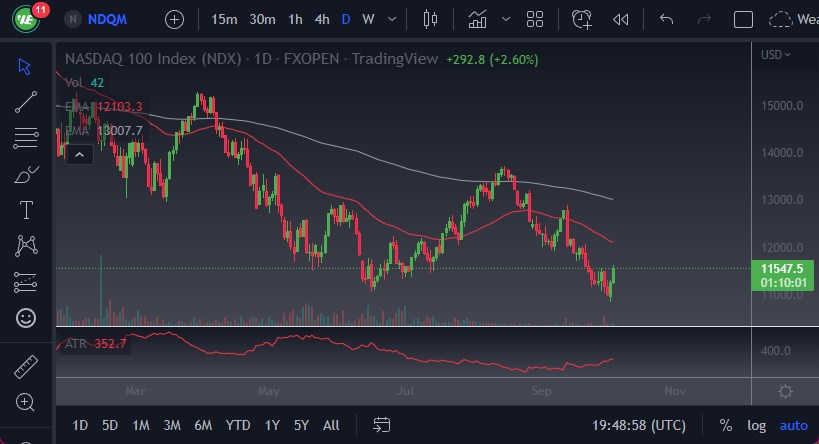819x444 pixels.
Task: Expand the indicators favorites dropdown arrow
Action: coord(506,20)
